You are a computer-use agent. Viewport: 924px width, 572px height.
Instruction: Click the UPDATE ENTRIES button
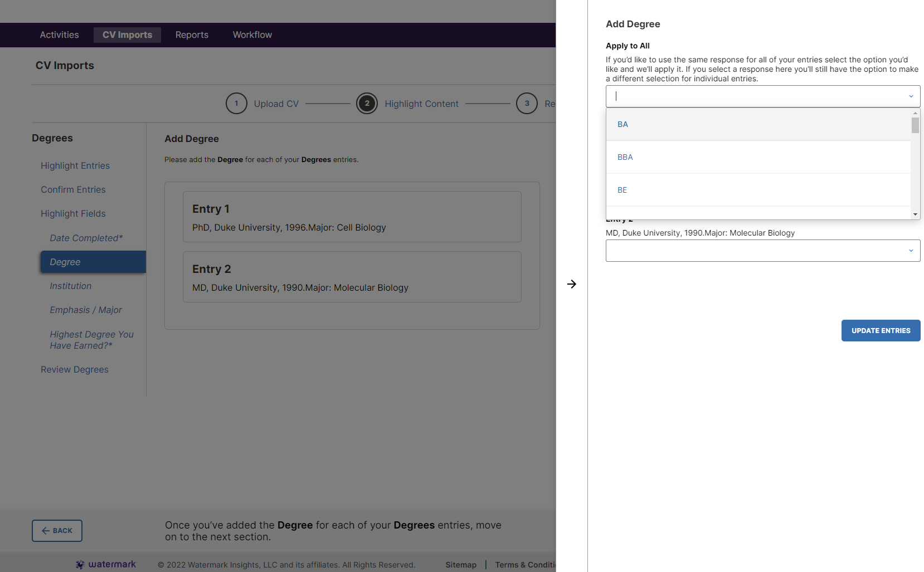pyautogui.click(x=881, y=330)
